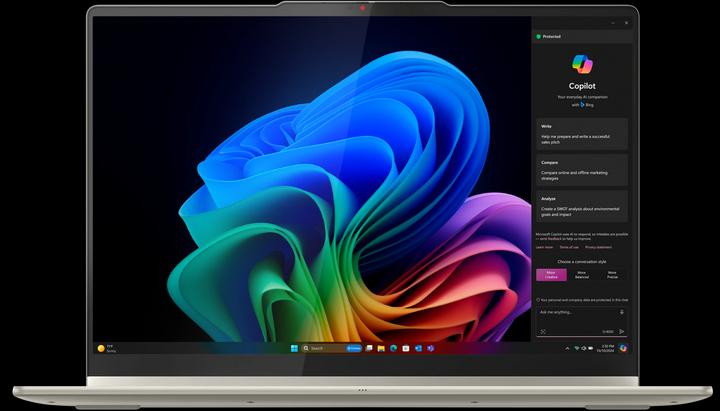
Task: Show hidden icons in system tray
Action: tap(567, 349)
